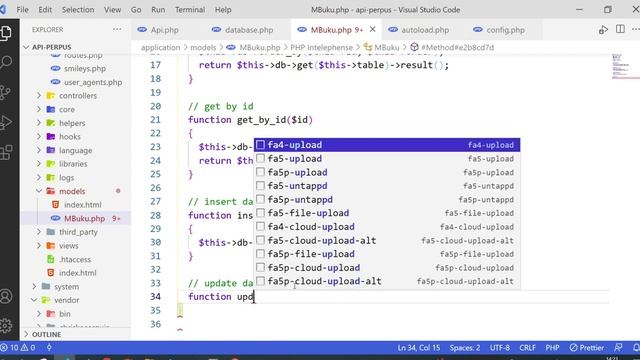The height and width of the screenshot is (360, 640).
Task: Close the MBuku.php tab
Action: (372, 29)
